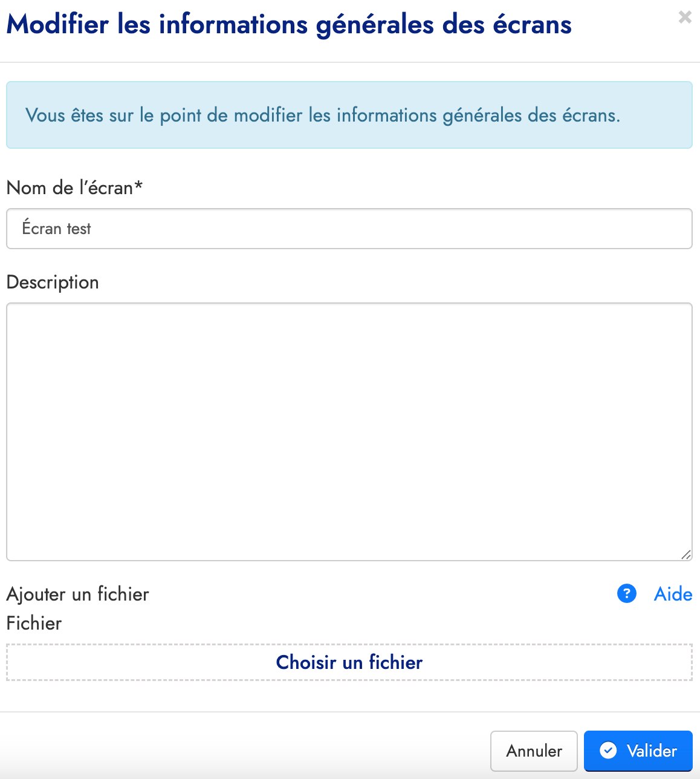Screen dimensions: 700x779
Task: Click the Description label
Action: point(53,282)
